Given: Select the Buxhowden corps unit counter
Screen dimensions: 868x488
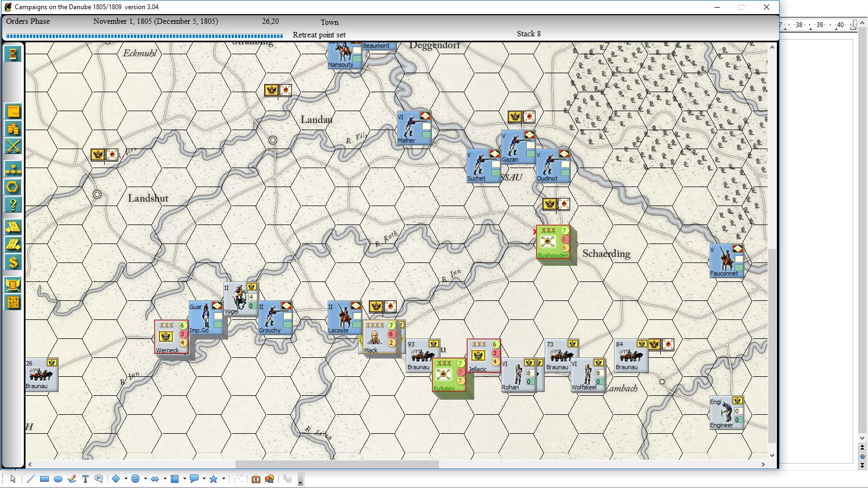Looking at the screenshot, I should pyautogui.click(x=554, y=242).
